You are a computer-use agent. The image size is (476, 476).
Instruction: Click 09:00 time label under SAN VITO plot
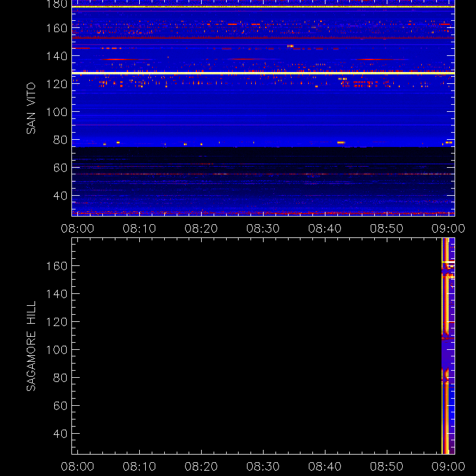point(449,228)
